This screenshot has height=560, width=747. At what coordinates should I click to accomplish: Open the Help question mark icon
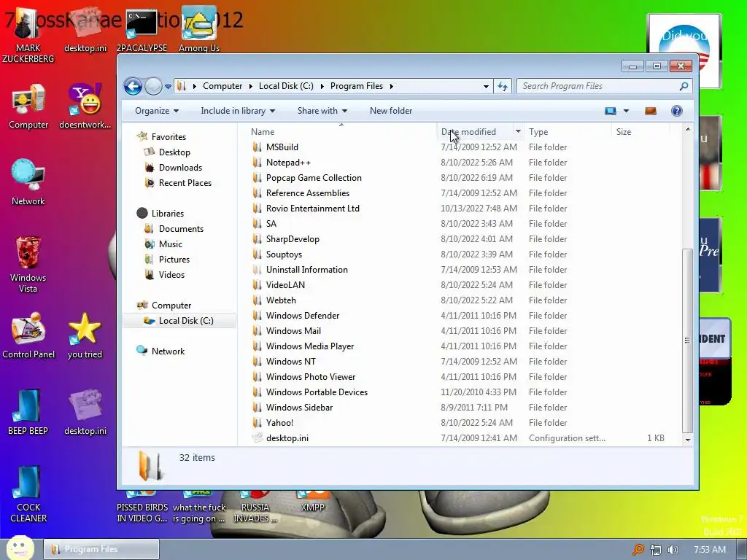(x=676, y=111)
